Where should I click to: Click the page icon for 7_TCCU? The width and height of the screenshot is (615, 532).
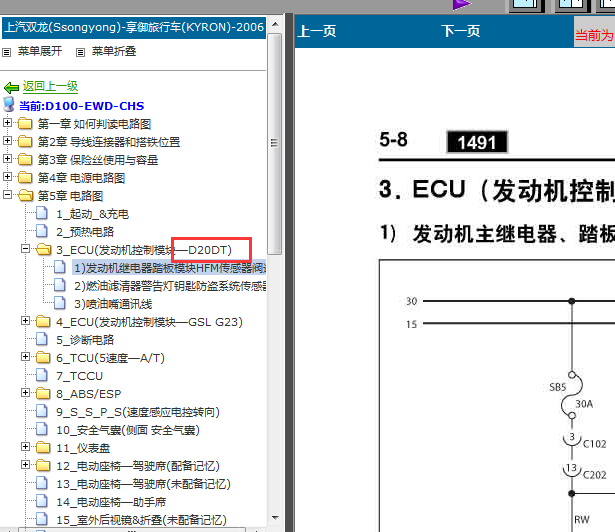click(x=42, y=375)
